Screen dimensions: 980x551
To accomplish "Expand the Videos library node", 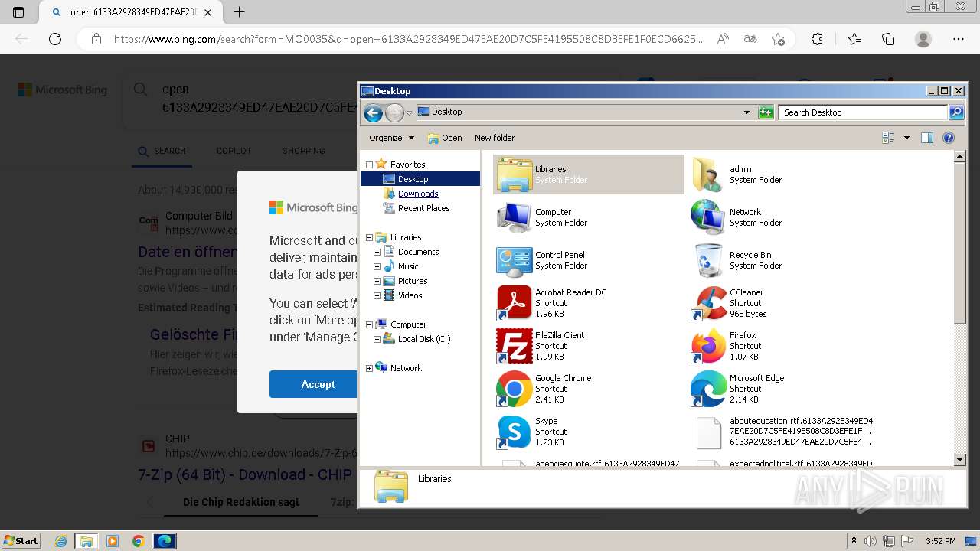I will pyautogui.click(x=377, y=295).
